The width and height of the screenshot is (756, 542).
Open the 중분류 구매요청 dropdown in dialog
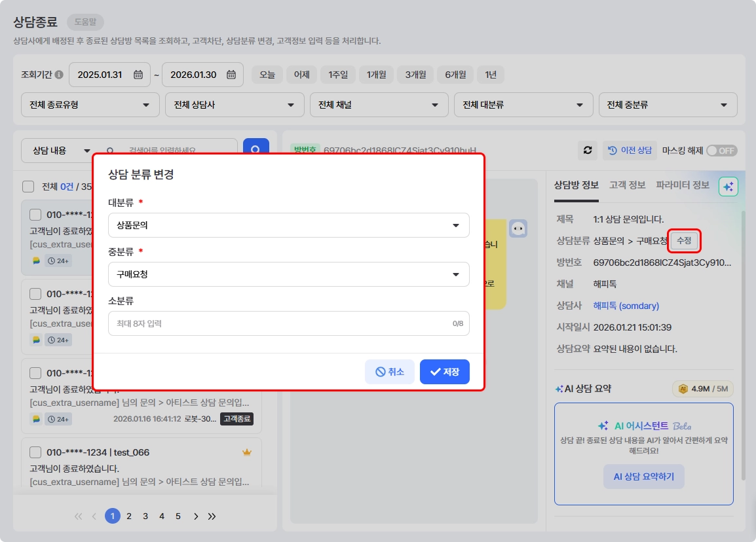[x=288, y=274]
